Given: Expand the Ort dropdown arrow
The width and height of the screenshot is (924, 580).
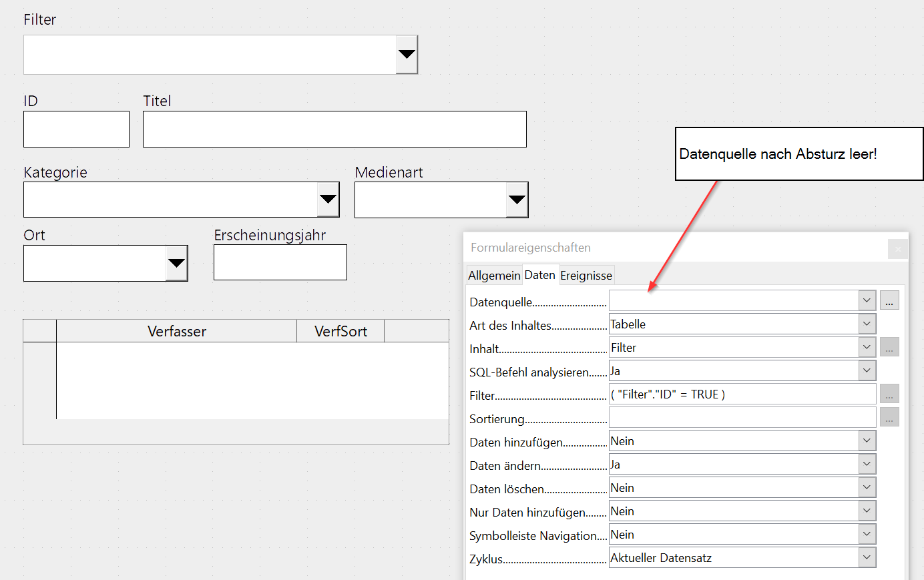Looking at the screenshot, I should (x=176, y=263).
